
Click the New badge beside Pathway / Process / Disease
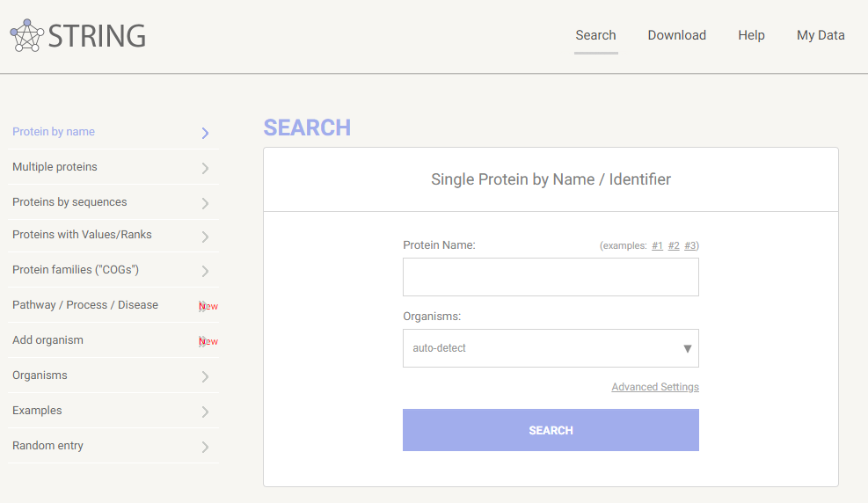click(x=208, y=306)
